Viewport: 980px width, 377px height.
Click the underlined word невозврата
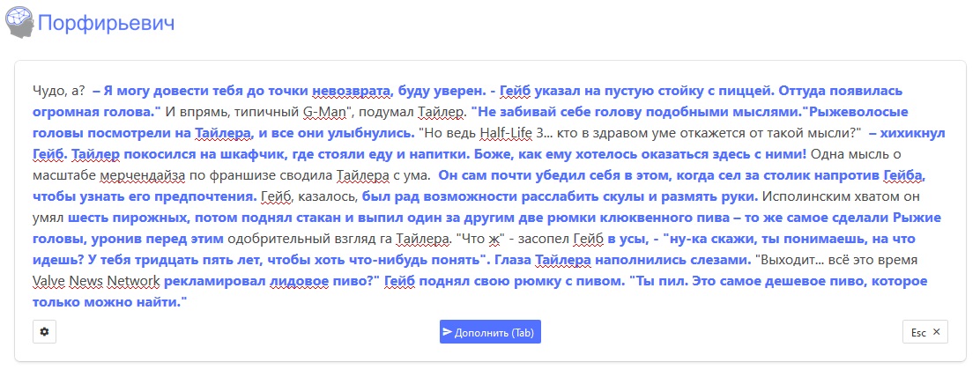pos(352,91)
